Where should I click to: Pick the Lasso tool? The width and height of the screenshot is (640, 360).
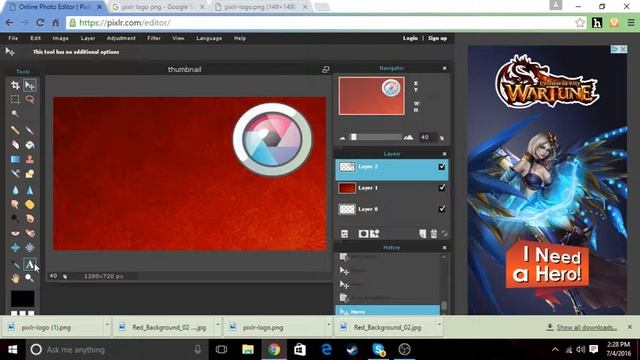pyautogui.click(x=30, y=99)
